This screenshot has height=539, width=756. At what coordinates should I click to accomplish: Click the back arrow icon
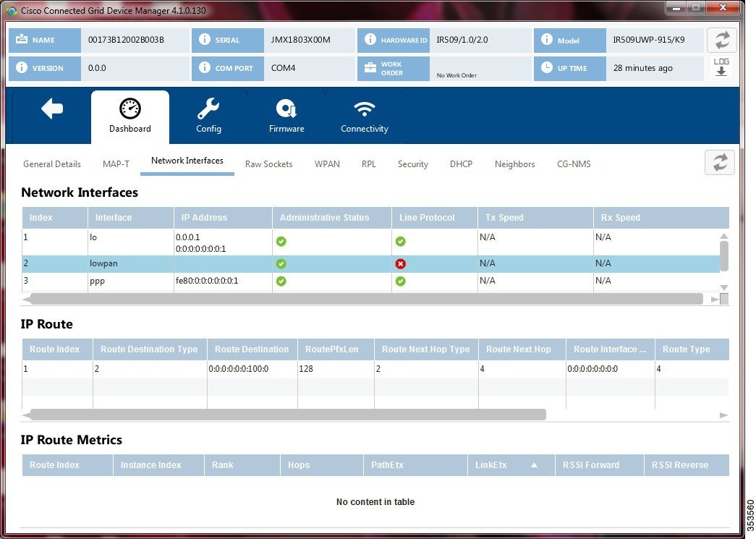[x=52, y=109]
